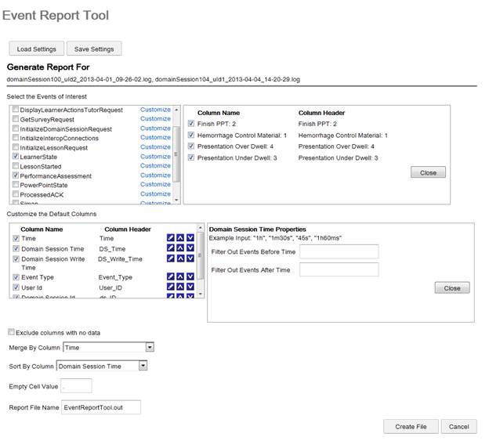Move User Id column down

tap(190, 287)
